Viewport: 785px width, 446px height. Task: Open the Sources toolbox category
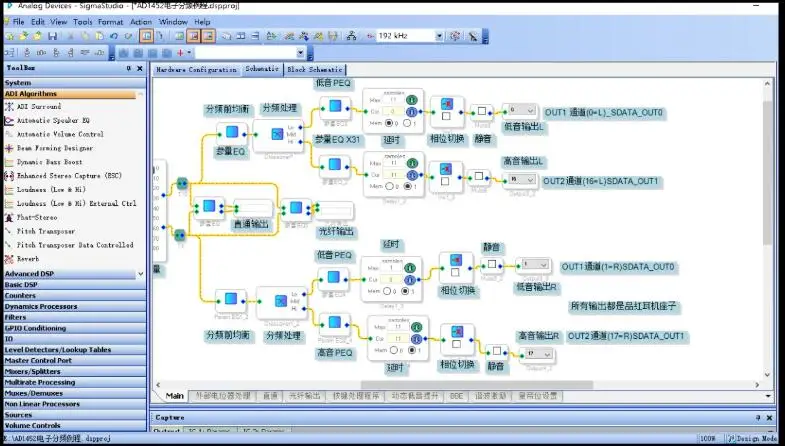pos(75,415)
